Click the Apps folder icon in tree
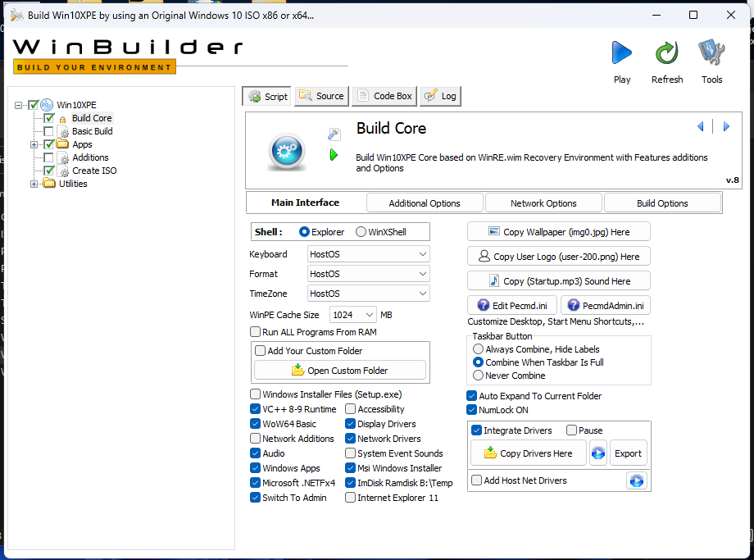 62,143
